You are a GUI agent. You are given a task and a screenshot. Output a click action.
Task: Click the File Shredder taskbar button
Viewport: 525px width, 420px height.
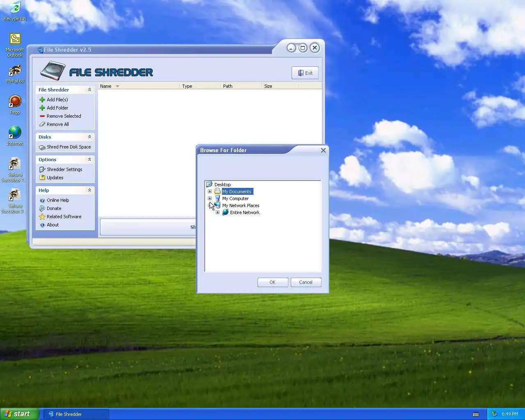77,414
